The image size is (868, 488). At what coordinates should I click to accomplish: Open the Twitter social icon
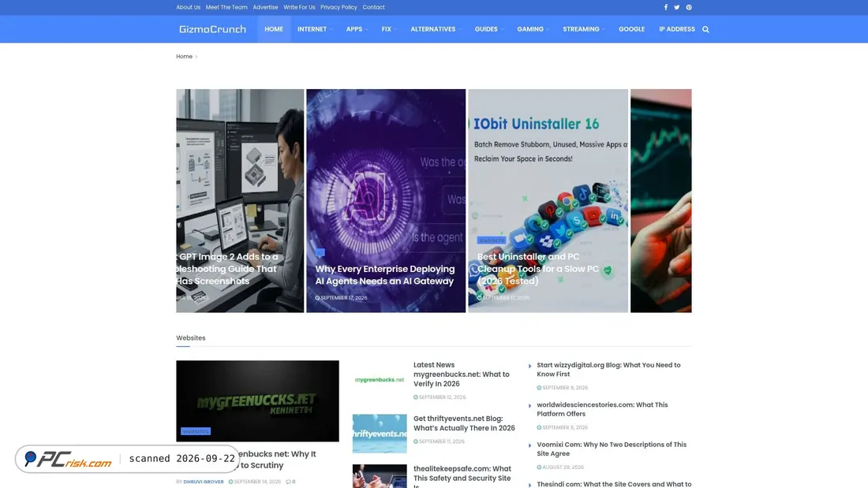(676, 7)
